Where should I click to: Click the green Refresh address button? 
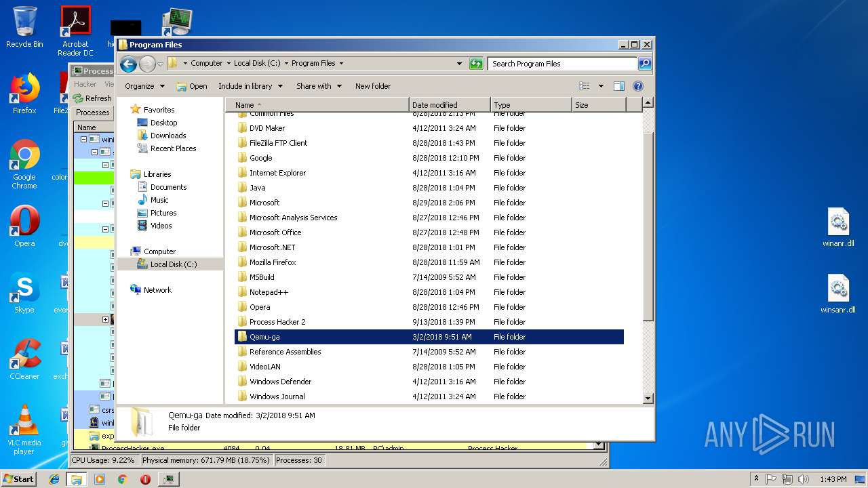(x=476, y=64)
